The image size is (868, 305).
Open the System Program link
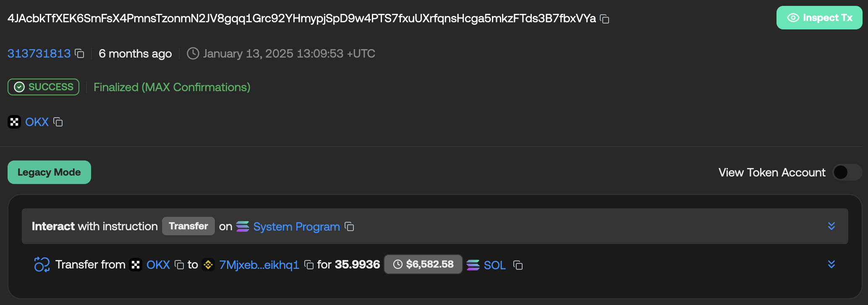click(x=296, y=227)
